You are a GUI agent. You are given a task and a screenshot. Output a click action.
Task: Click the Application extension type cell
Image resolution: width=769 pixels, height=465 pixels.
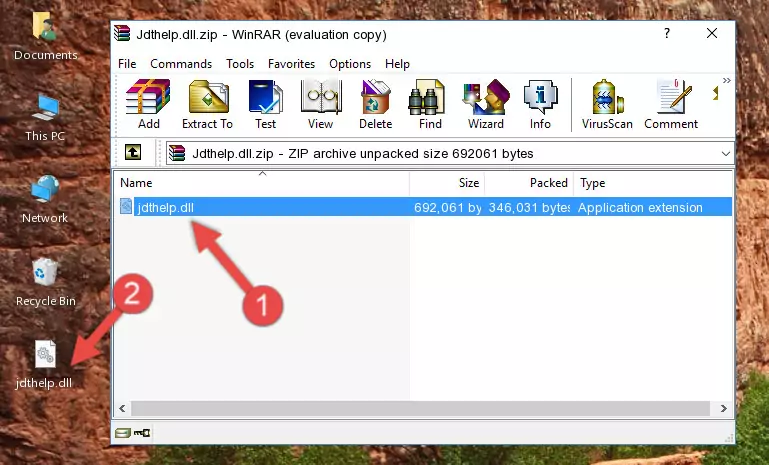point(640,207)
